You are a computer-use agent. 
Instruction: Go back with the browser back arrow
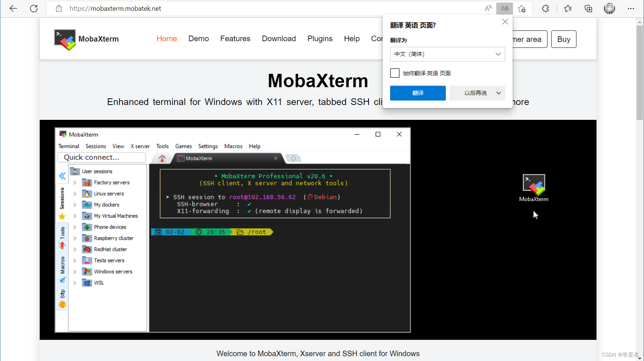point(13,9)
